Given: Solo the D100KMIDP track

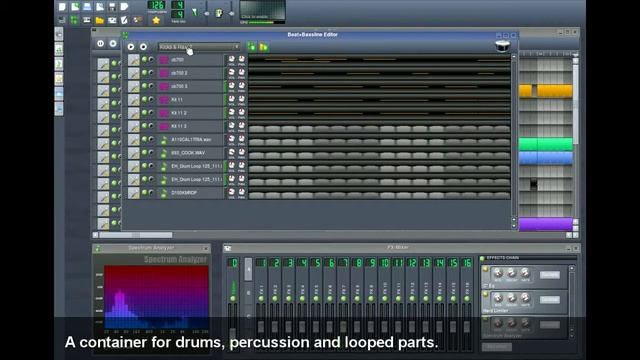Looking at the screenshot, I should coord(151,192).
